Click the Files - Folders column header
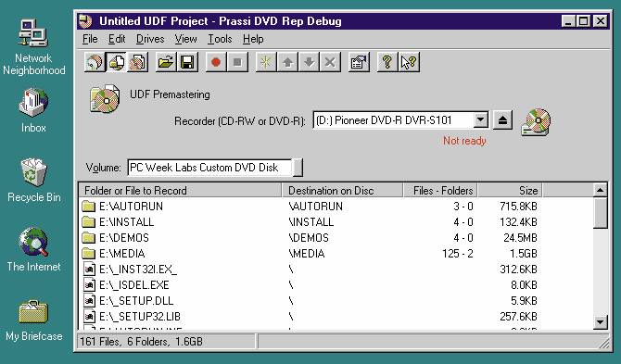 coord(440,190)
